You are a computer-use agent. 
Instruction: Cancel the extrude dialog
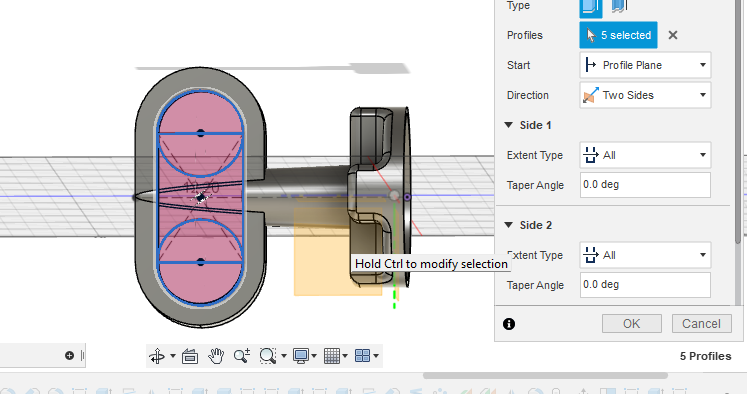click(x=701, y=323)
